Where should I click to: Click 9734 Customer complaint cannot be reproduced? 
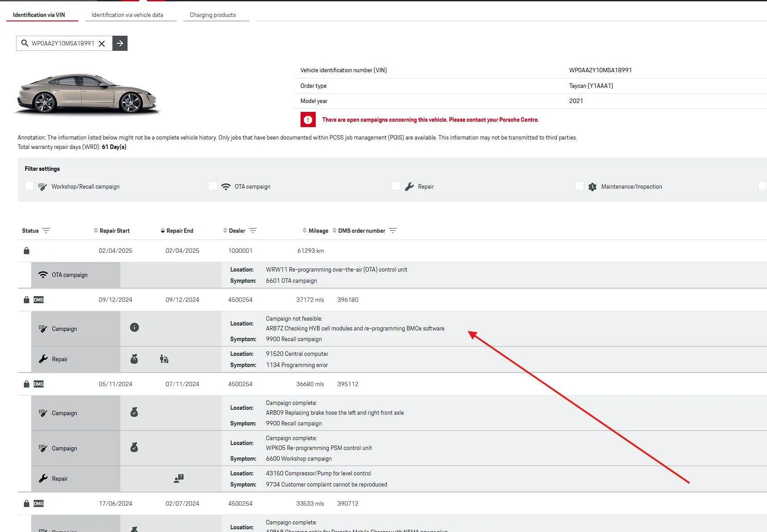(326, 484)
